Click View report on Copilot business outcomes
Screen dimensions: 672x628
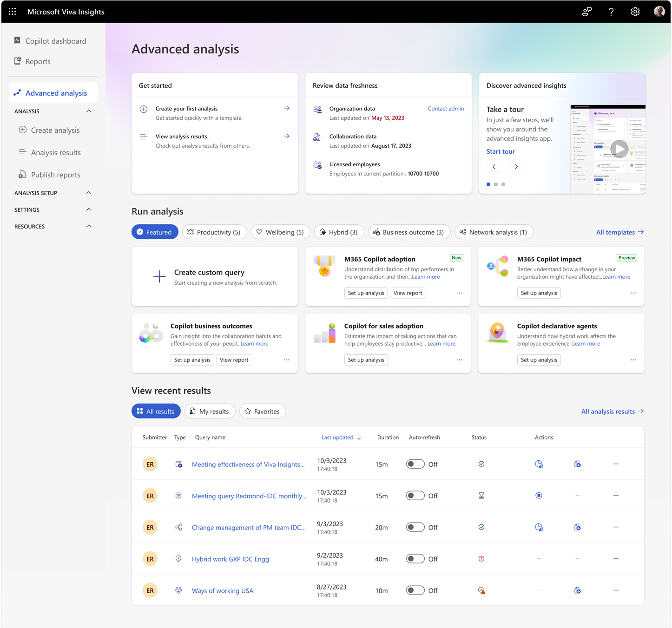(234, 360)
